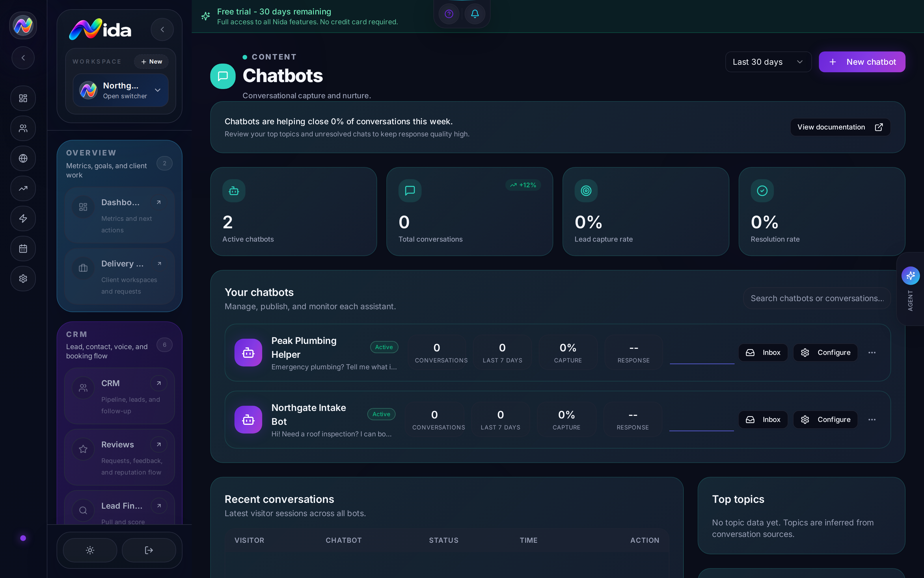Open the Northgate workspace switcher
This screenshot has width=924, height=578.
[x=121, y=90]
